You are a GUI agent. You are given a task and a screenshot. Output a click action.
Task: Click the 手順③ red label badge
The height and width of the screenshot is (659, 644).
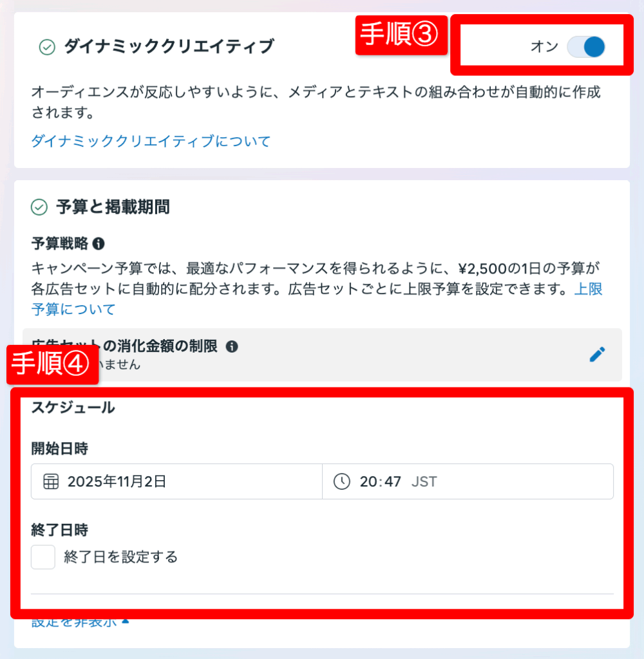tap(401, 35)
